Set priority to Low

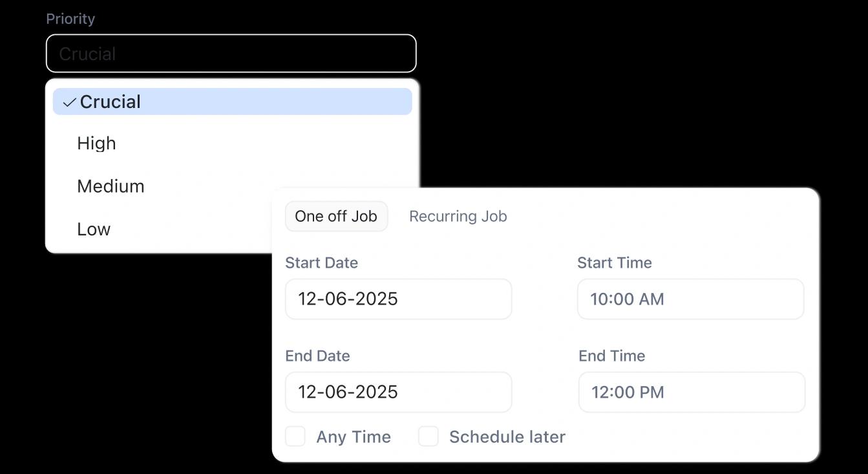tap(94, 229)
